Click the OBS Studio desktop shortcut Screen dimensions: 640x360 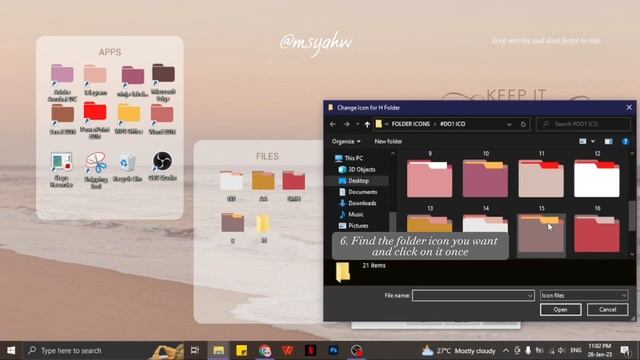(x=162, y=166)
